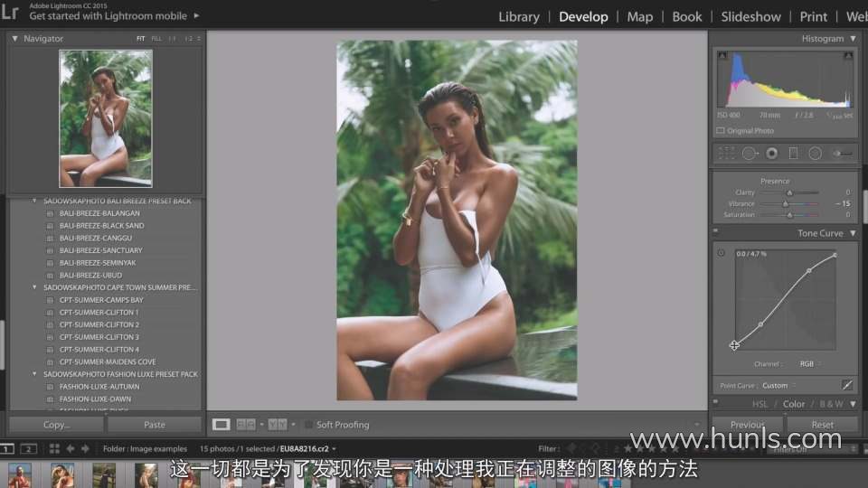This screenshot has height=488, width=868.
Task: Open the Channel RGB dropdown
Action: (809, 364)
